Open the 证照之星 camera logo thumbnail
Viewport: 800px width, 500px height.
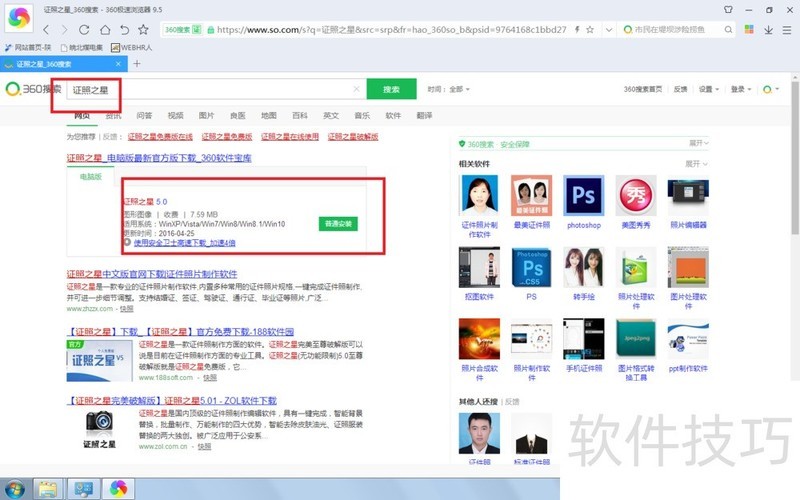(99, 423)
